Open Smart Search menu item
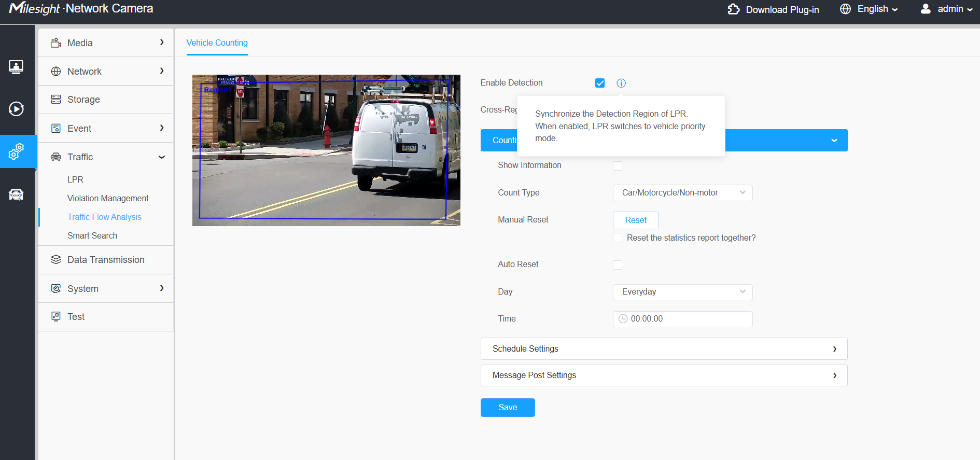The height and width of the screenshot is (460, 980). click(x=92, y=235)
